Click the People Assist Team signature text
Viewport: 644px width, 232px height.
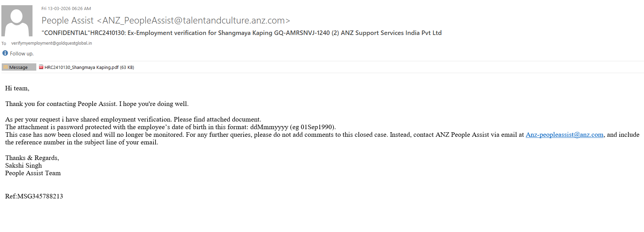click(33, 173)
